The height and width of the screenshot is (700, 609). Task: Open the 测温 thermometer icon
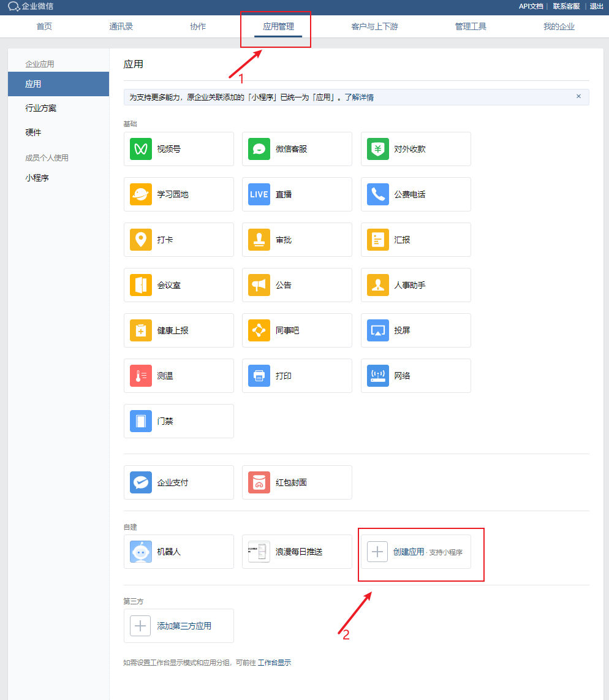pos(141,376)
